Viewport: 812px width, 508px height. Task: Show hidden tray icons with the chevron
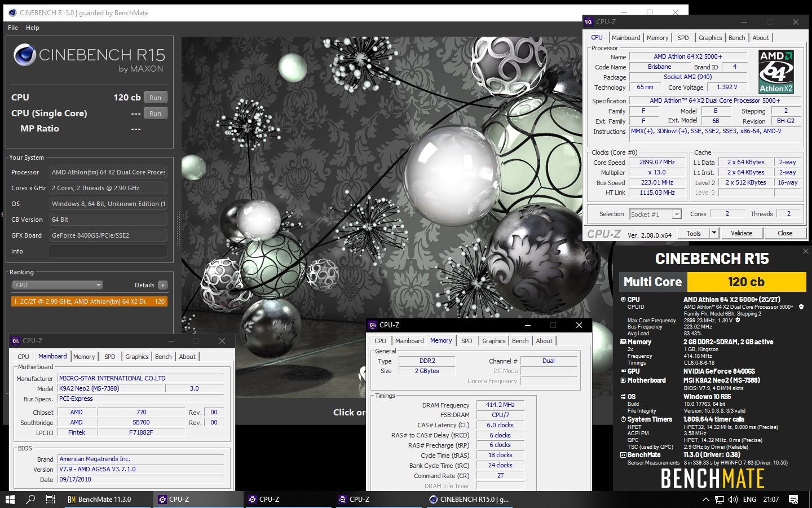pos(705,500)
